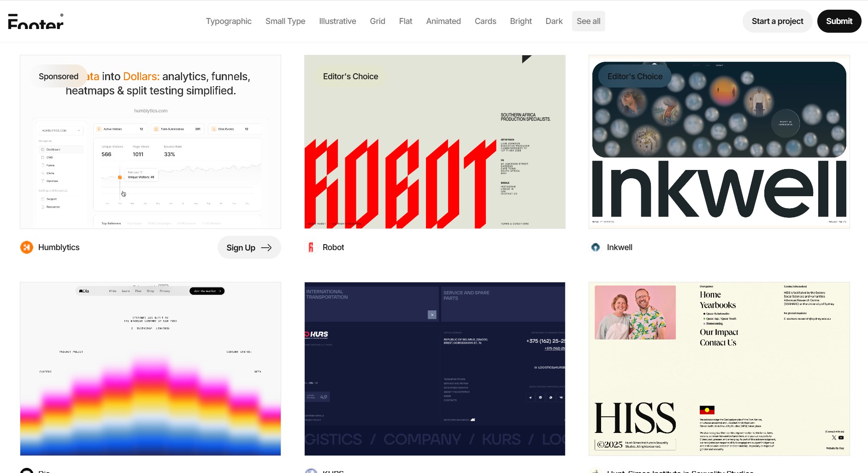Click Editor's Choice badge on Inkwell card

tap(635, 76)
